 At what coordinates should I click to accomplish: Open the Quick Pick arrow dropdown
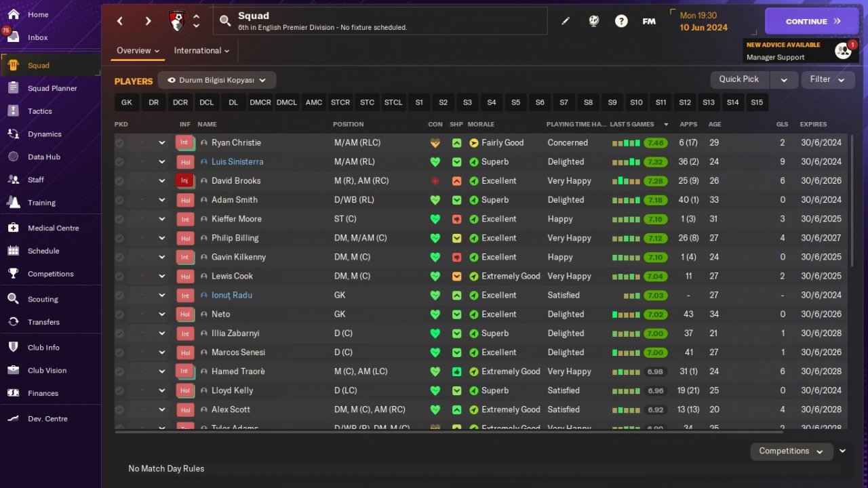[784, 79]
